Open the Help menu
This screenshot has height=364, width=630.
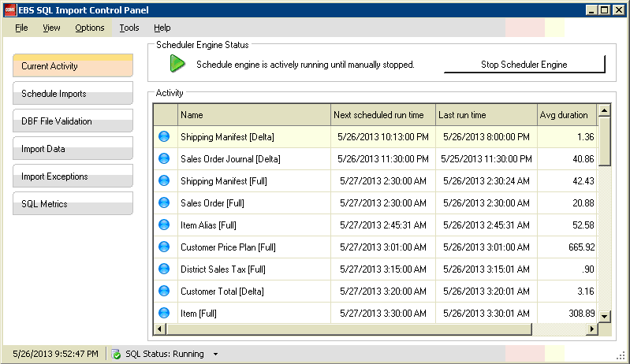pos(162,28)
